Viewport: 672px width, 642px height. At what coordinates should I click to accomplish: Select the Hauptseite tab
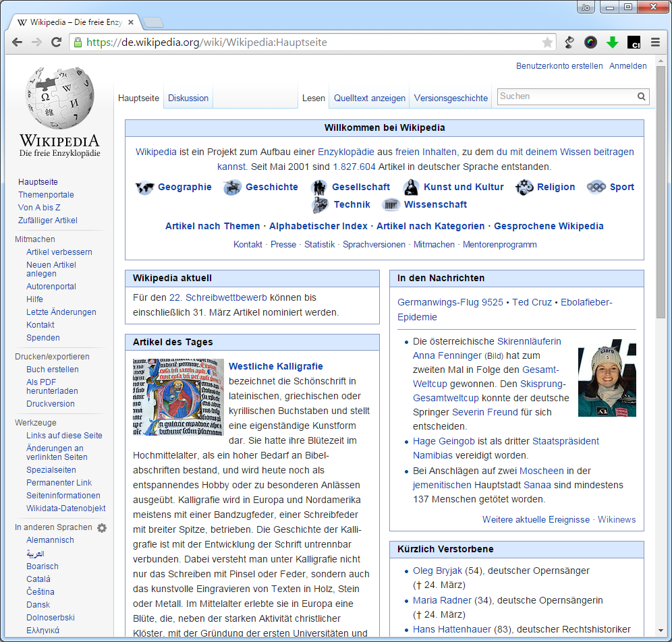(x=138, y=98)
